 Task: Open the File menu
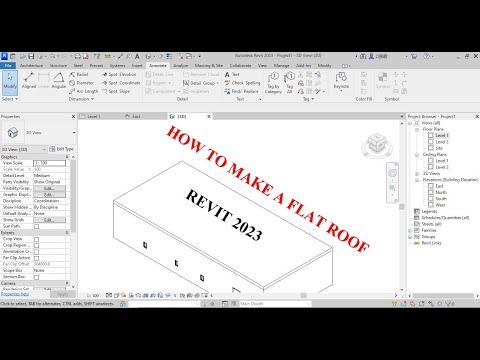coord(8,65)
